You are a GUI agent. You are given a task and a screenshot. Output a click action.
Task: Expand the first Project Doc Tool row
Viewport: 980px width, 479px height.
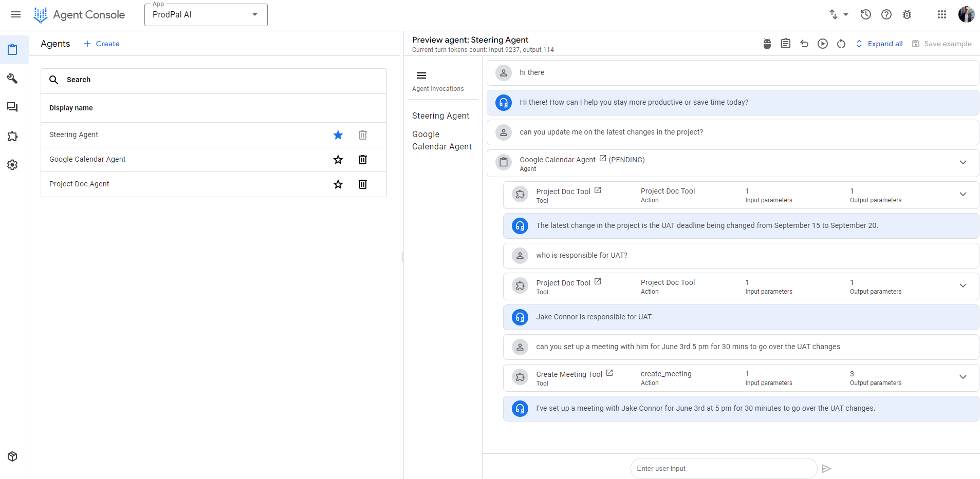(x=963, y=195)
